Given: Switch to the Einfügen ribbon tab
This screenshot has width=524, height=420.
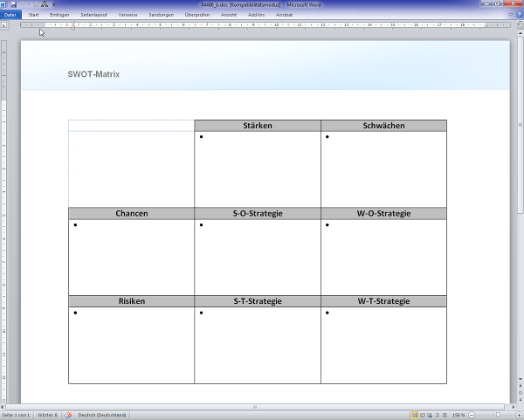Looking at the screenshot, I should pos(60,15).
